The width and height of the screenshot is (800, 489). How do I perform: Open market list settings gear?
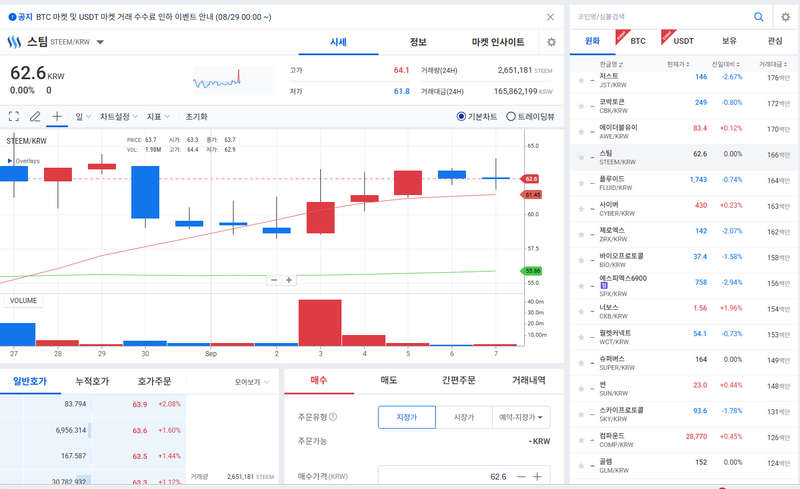coord(786,17)
